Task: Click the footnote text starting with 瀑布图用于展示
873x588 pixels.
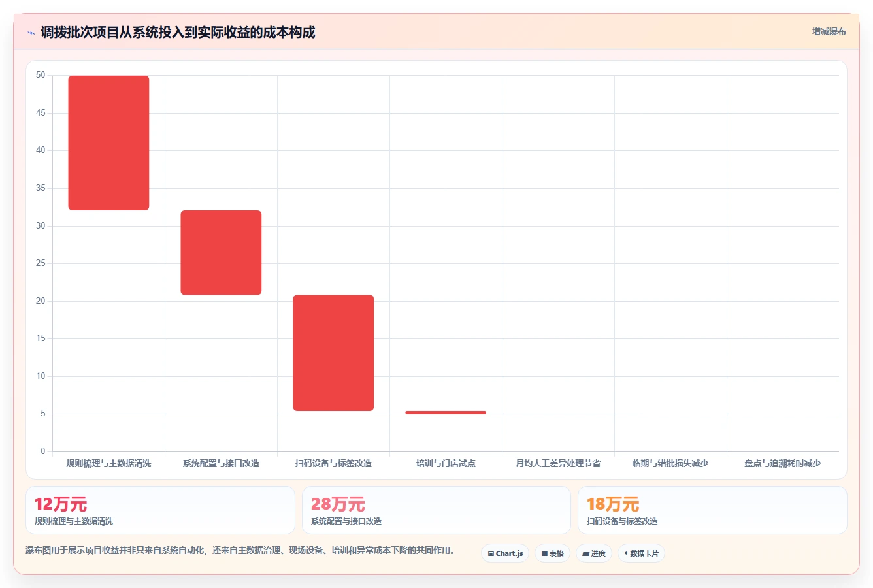Action: pyautogui.click(x=240, y=551)
